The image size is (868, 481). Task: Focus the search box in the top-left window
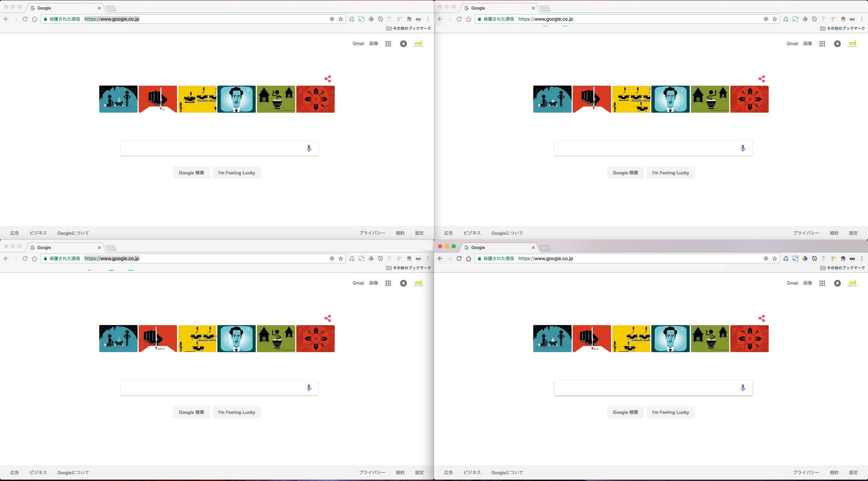point(219,148)
